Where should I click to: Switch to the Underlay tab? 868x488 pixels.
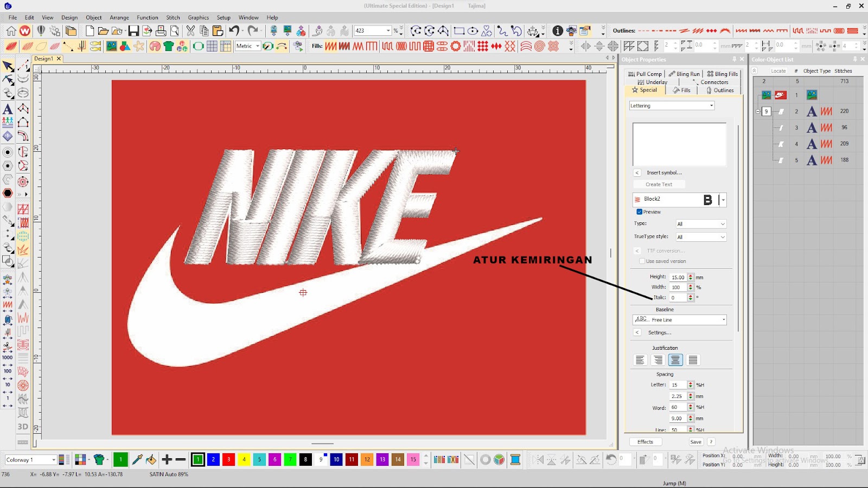tap(653, 82)
